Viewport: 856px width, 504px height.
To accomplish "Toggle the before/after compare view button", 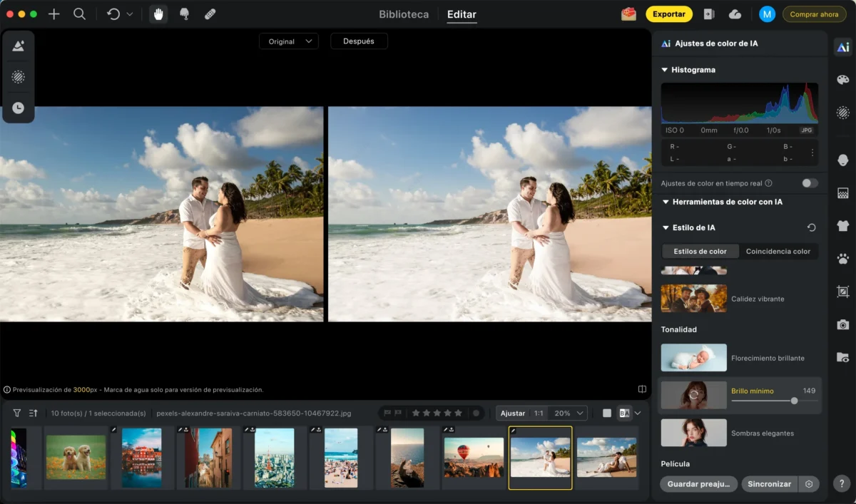I will [625, 413].
